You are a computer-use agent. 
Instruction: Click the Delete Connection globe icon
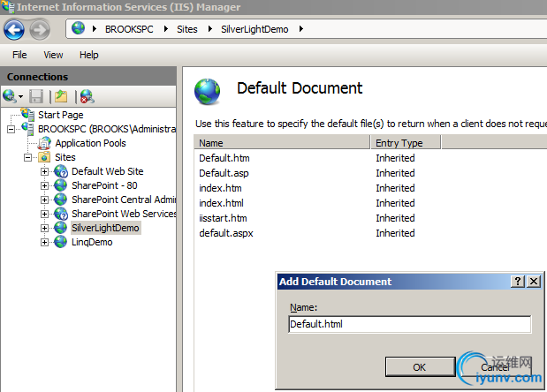(x=87, y=96)
